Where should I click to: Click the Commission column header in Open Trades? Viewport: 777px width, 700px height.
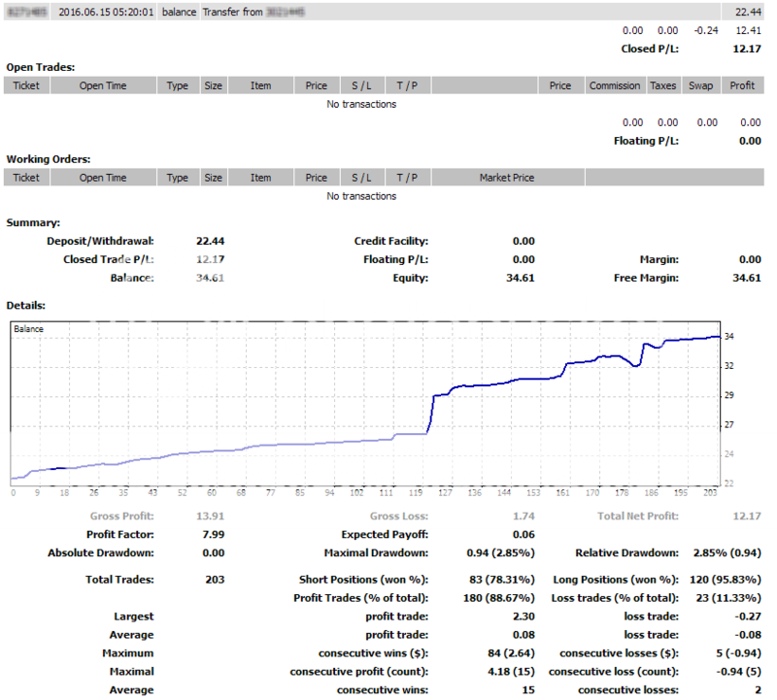coord(615,85)
